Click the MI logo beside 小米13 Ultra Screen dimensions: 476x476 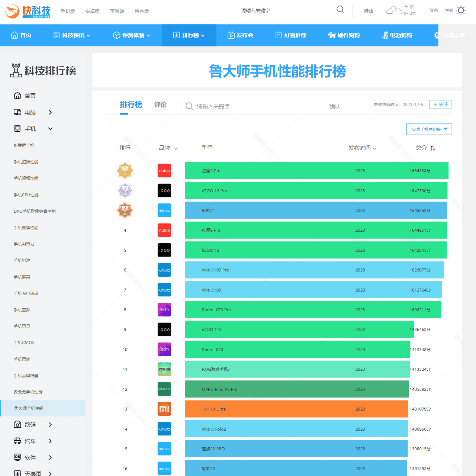(164, 409)
